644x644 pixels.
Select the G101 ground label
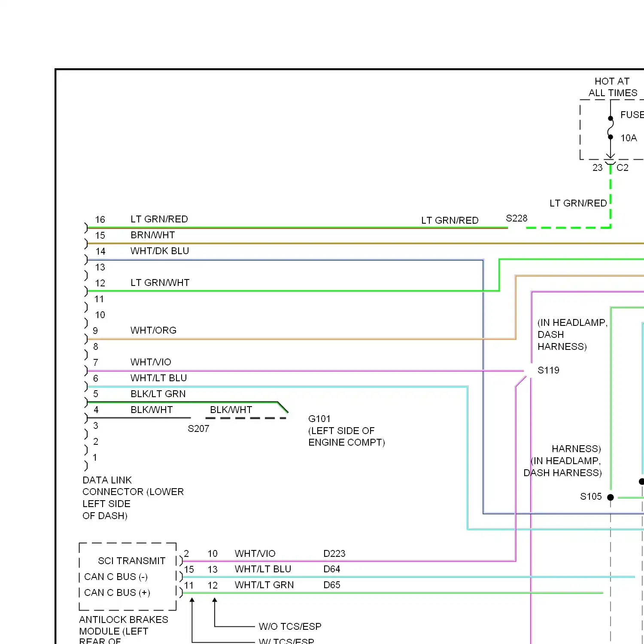click(x=319, y=419)
